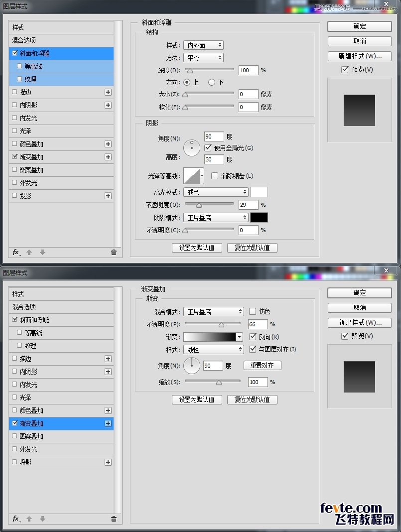Click 取消 in top dialog

[360, 41]
